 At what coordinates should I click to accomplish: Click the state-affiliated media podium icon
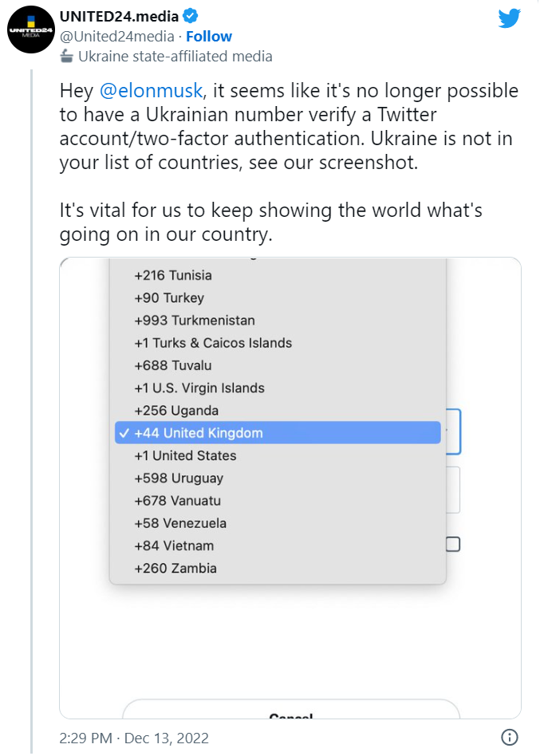click(67, 56)
